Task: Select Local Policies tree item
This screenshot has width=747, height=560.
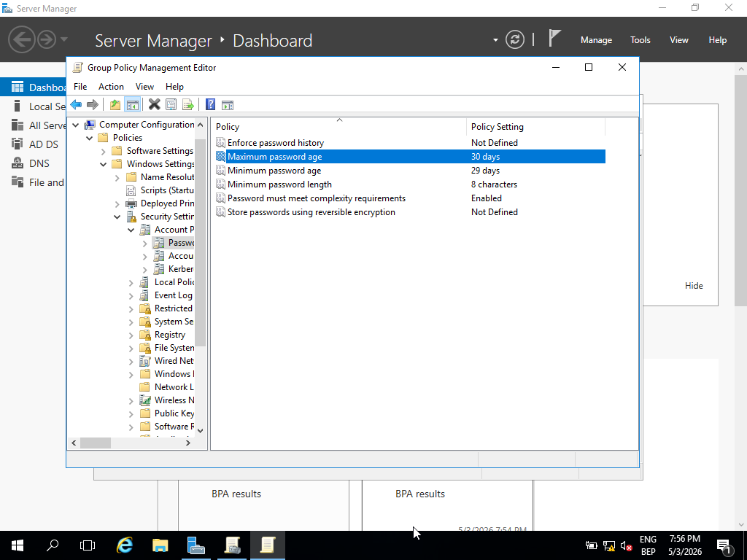Action: [x=174, y=282]
